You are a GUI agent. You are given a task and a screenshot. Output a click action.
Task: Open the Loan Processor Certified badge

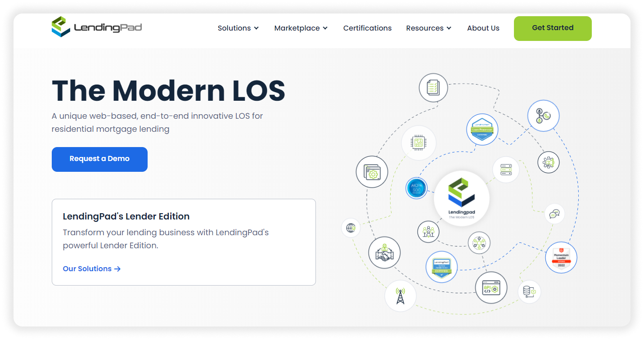(482, 130)
